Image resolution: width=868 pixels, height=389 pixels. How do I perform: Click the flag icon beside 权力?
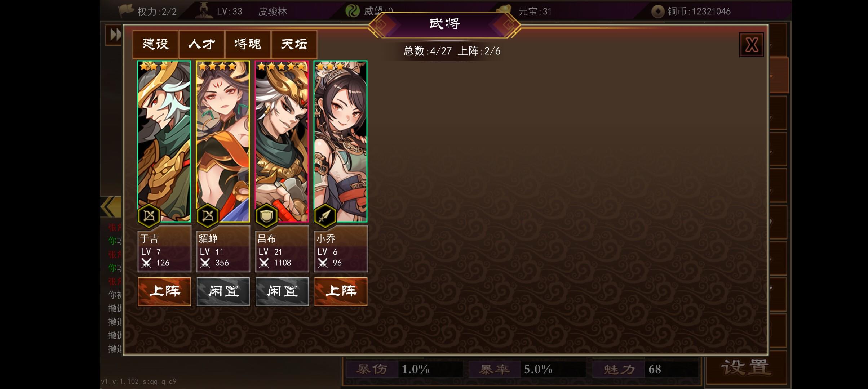pyautogui.click(x=126, y=11)
